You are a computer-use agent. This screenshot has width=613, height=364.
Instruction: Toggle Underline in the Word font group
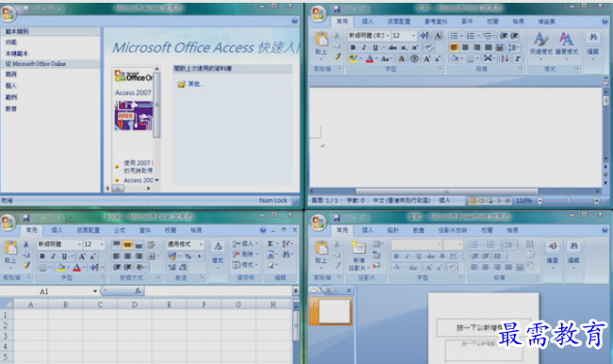pos(375,47)
